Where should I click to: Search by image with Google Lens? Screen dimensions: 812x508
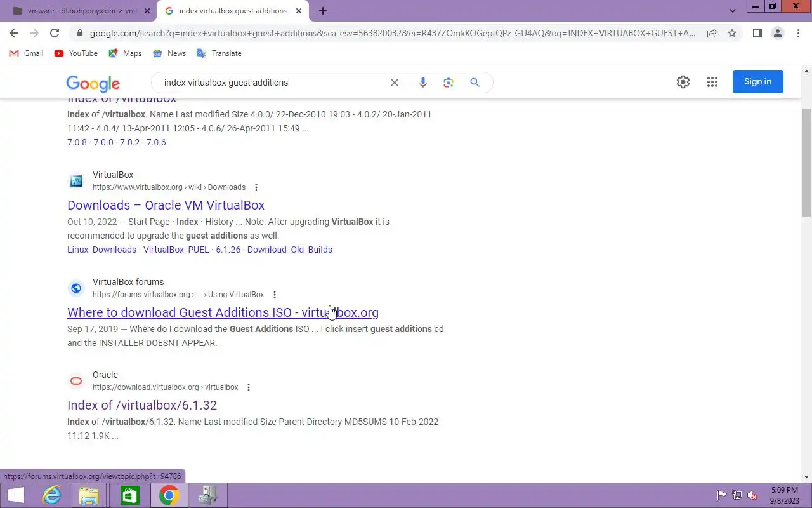(449, 83)
